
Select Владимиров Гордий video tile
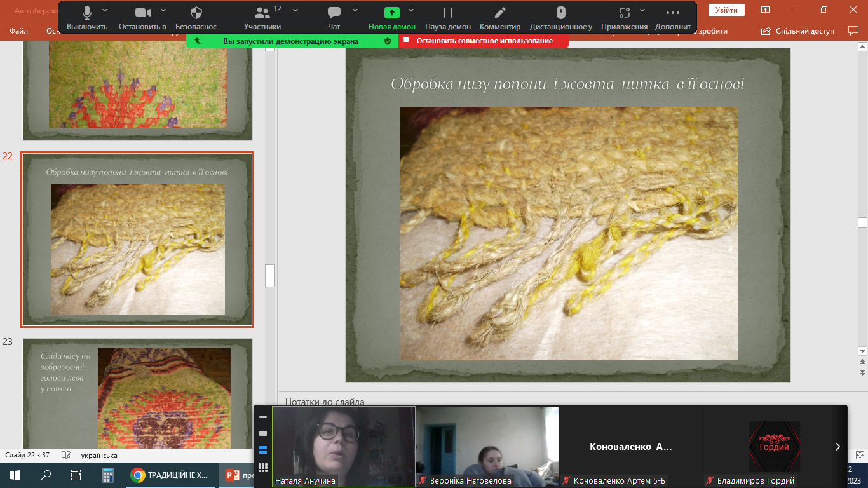pyautogui.click(x=775, y=447)
